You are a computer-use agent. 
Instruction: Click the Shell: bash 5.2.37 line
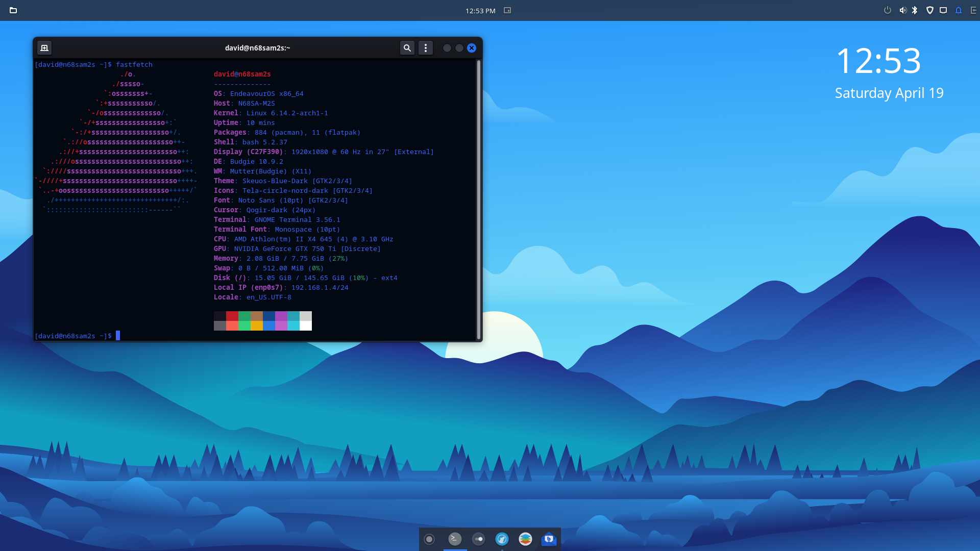[x=251, y=142]
